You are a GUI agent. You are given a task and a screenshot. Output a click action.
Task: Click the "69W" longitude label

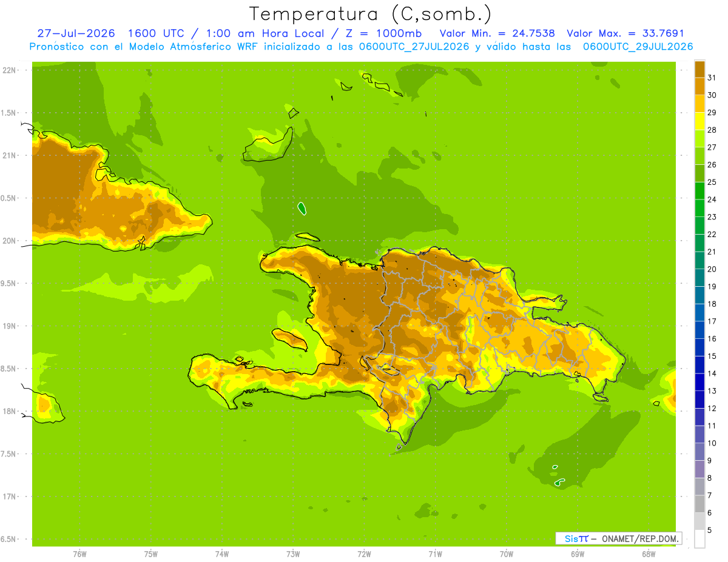pyautogui.click(x=577, y=554)
